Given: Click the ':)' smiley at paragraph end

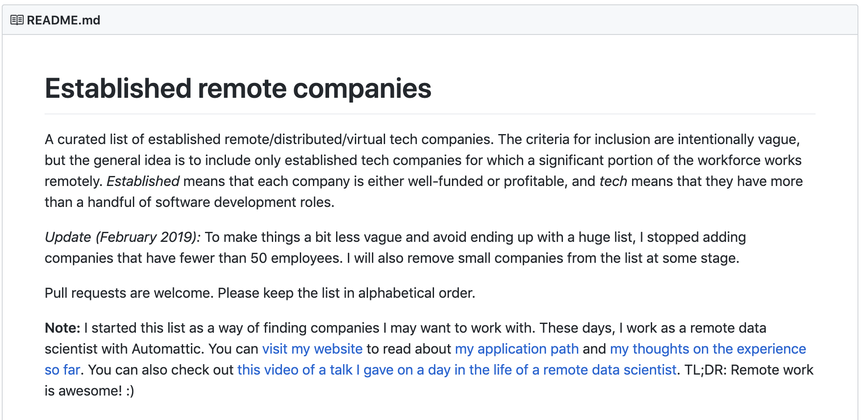Looking at the screenshot, I should [x=130, y=391].
